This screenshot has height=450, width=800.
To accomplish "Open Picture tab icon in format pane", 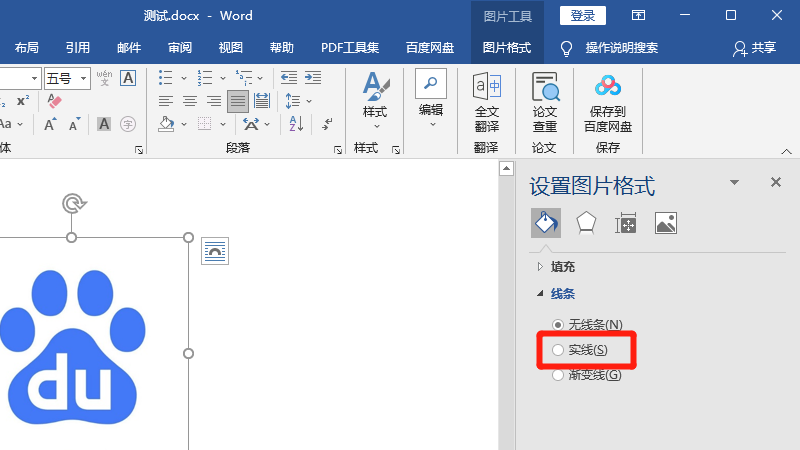I will (666, 223).
